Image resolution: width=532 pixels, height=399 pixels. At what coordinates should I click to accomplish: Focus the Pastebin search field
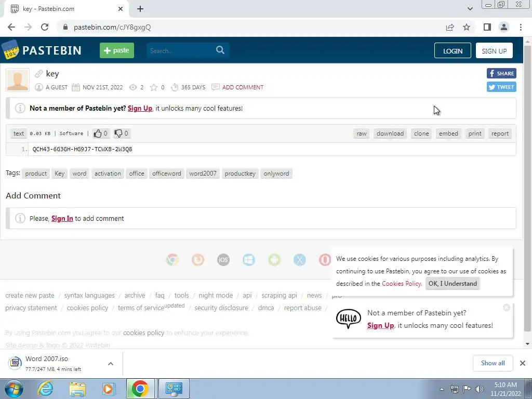point(180,50)
